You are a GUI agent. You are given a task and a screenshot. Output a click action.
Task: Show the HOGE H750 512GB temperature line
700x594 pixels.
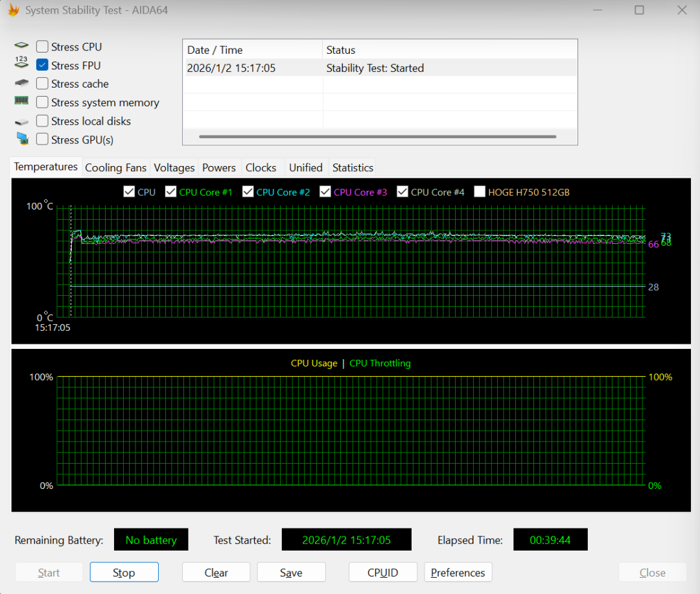(480, 192)
